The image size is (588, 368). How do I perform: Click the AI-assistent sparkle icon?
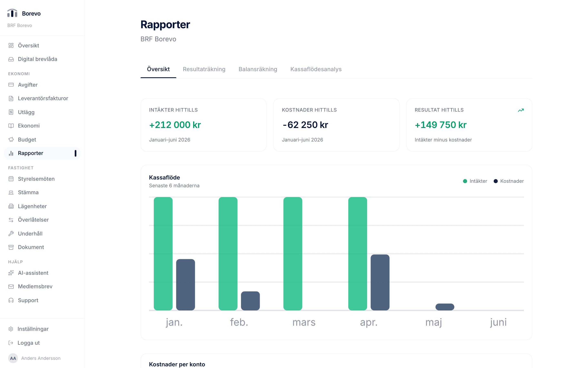point(11,273)
